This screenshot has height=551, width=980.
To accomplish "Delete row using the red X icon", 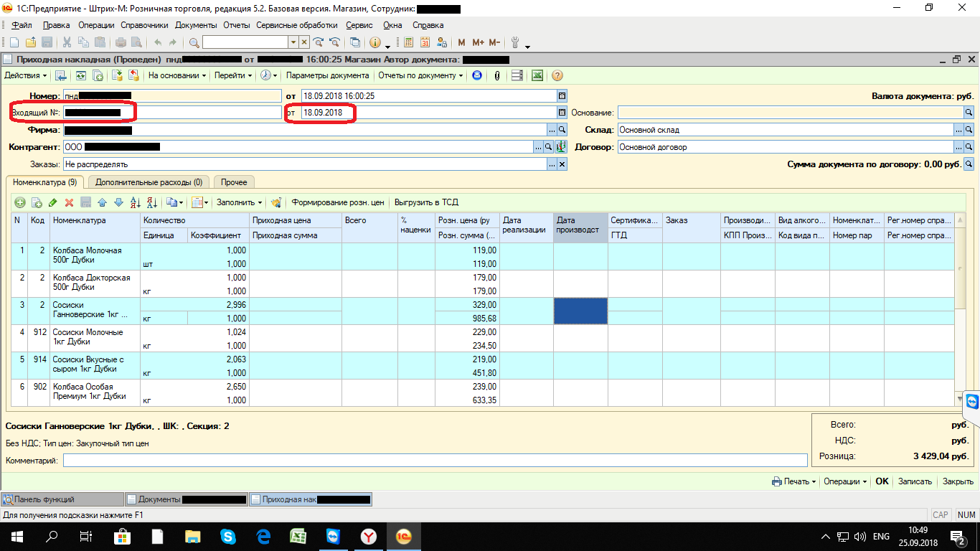I will click(x=70, y=203).
